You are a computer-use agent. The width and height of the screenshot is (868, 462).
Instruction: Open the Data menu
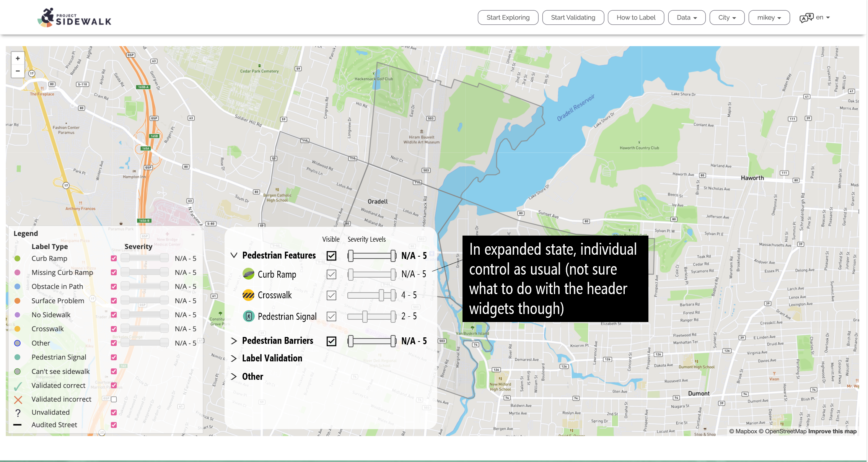pos(686,17)
